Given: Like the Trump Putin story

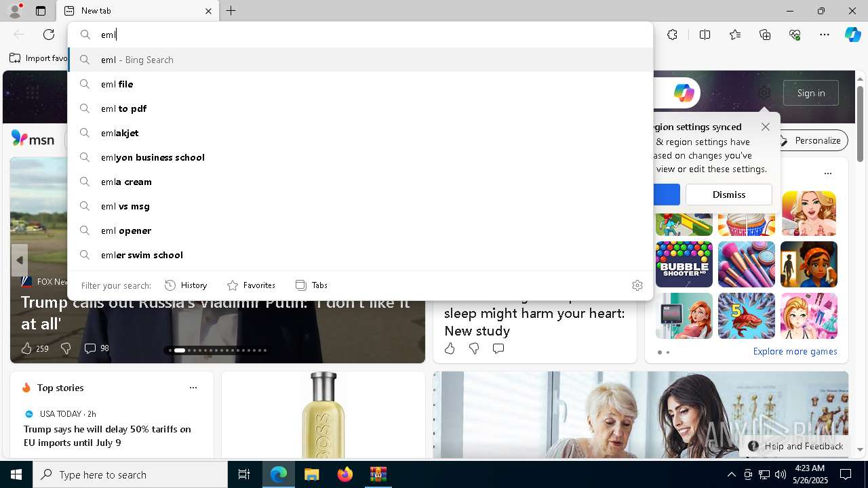Looking at the screenshot, I should tap(26, 348).
